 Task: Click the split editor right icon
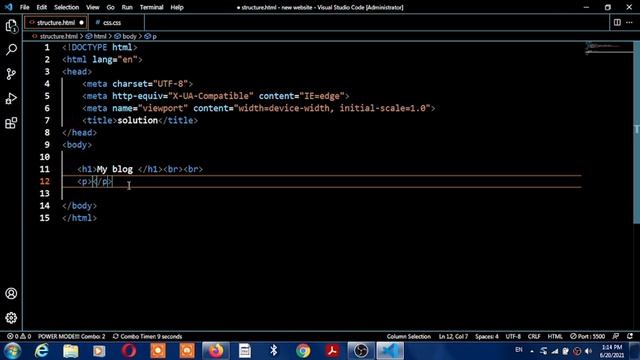(617, 22)
